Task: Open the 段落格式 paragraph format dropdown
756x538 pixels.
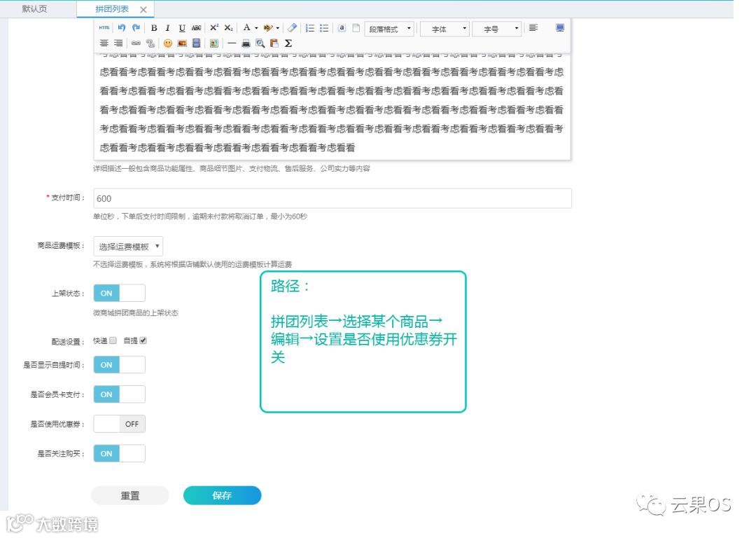Action: coord(389,29)
